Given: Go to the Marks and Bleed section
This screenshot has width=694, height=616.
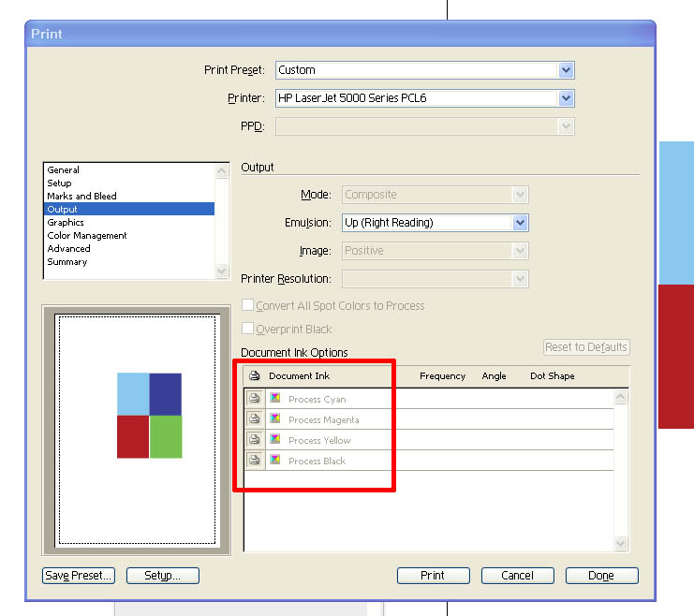Looking at the screenshot, I should tap(81, 197).
